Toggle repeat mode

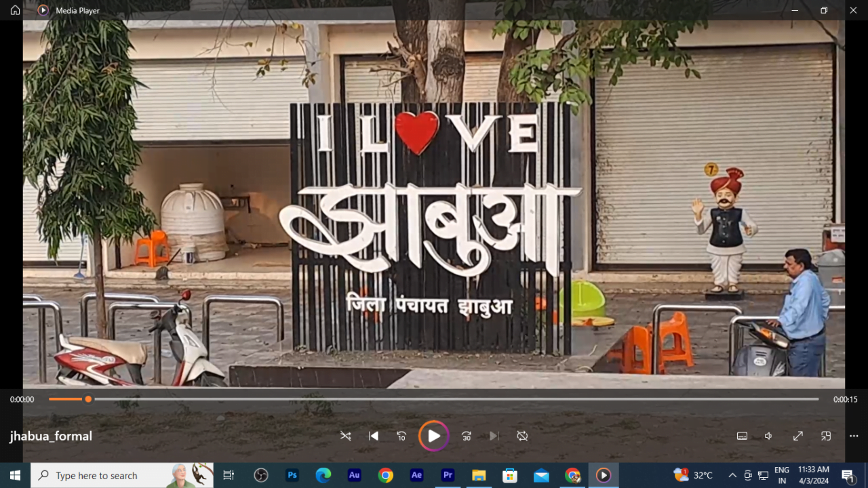[x=522, y=436]
